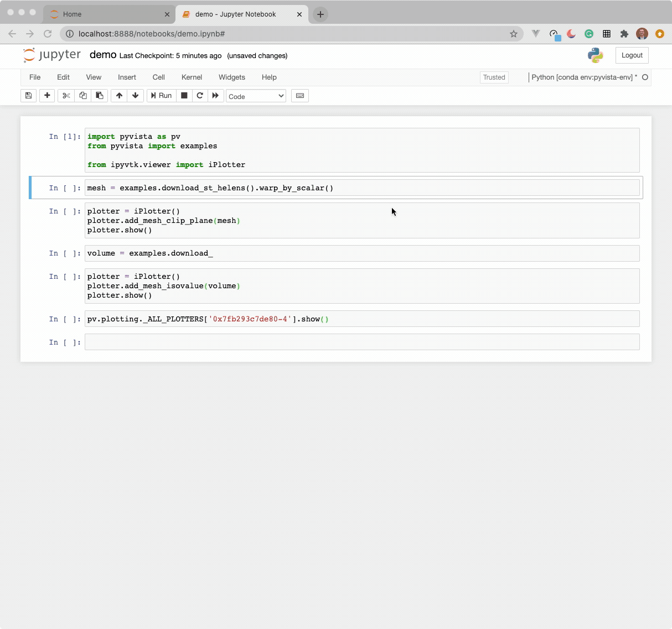Switch to the demo - Jupyter Notebook tab
The height and width of the screenshot is (629, 672).
[x=241, y=14]
